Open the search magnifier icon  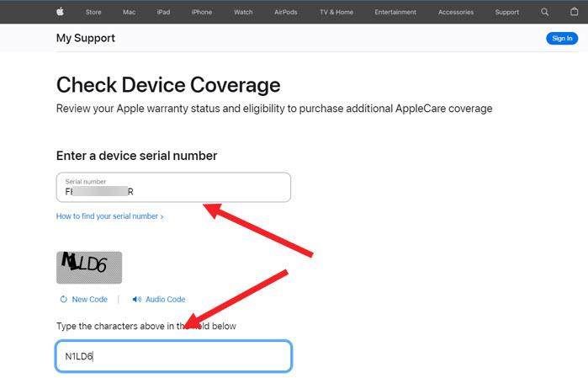pos(544,12)
